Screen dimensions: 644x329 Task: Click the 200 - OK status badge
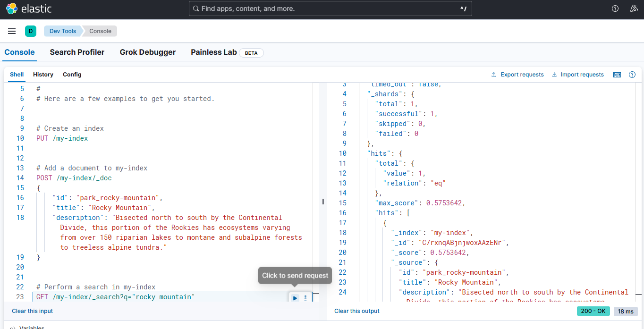click(593, 311)
